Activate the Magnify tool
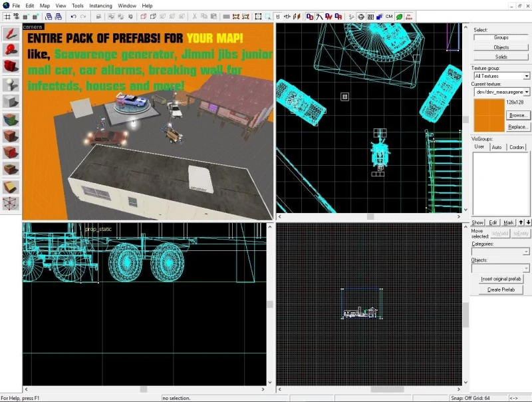This screenshot has width=532, height=402. [11, 49]
